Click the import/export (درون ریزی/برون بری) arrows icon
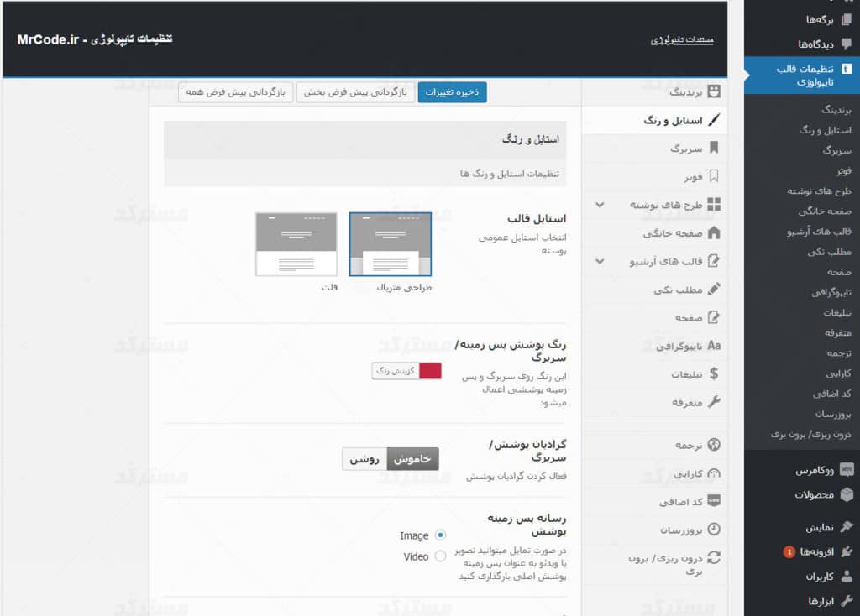Viewport: 860px width, 616px height. coord(714,557)
